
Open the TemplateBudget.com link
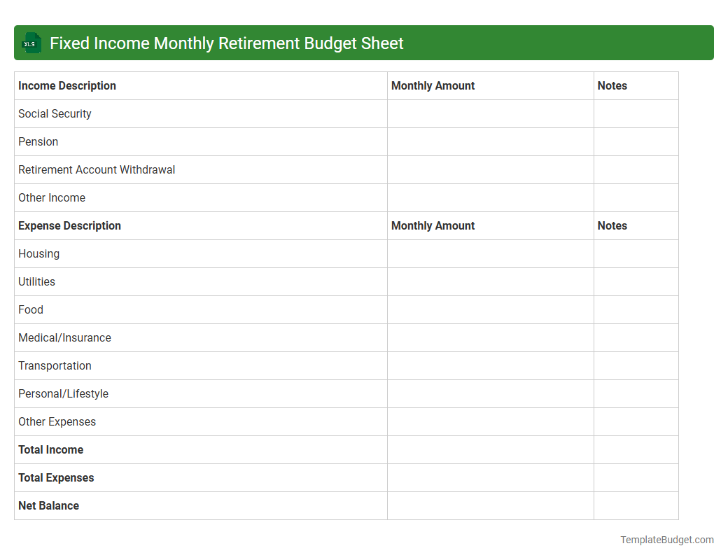pyautogui.click(x=666, y=540)
